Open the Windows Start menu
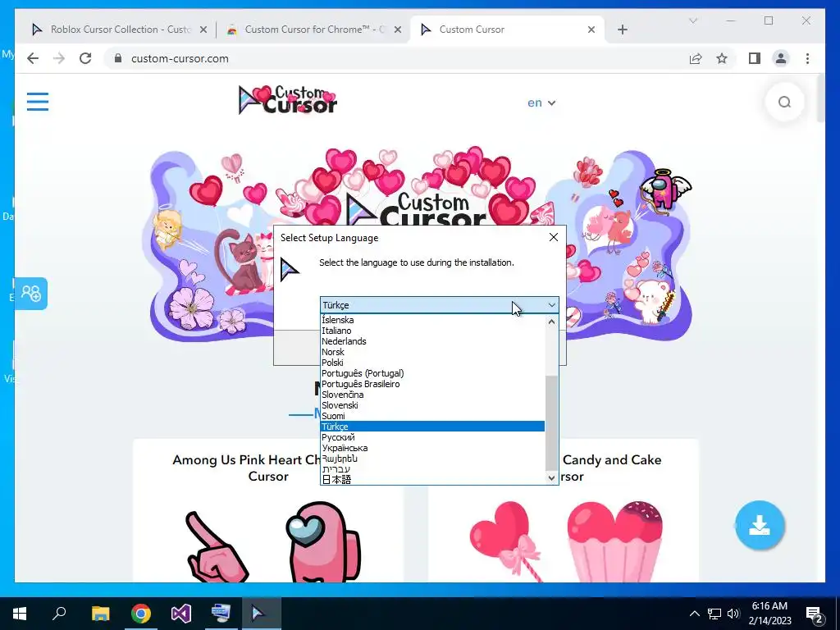 pos(20,614)
